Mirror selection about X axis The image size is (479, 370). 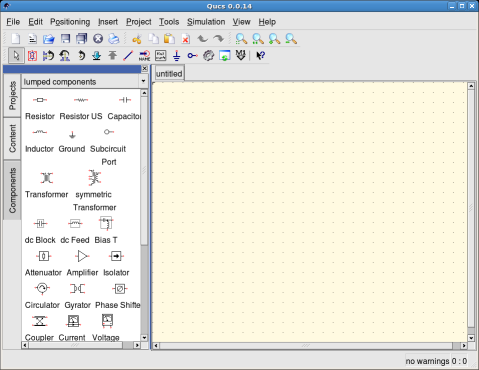(x=49, y=55)
